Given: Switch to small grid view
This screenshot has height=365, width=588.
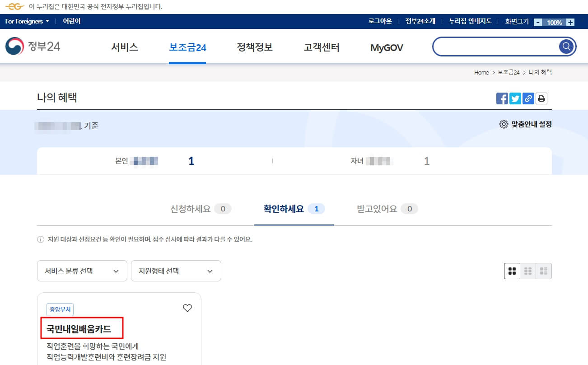Looking at the screenshot, I should click(x=528, y=271).
